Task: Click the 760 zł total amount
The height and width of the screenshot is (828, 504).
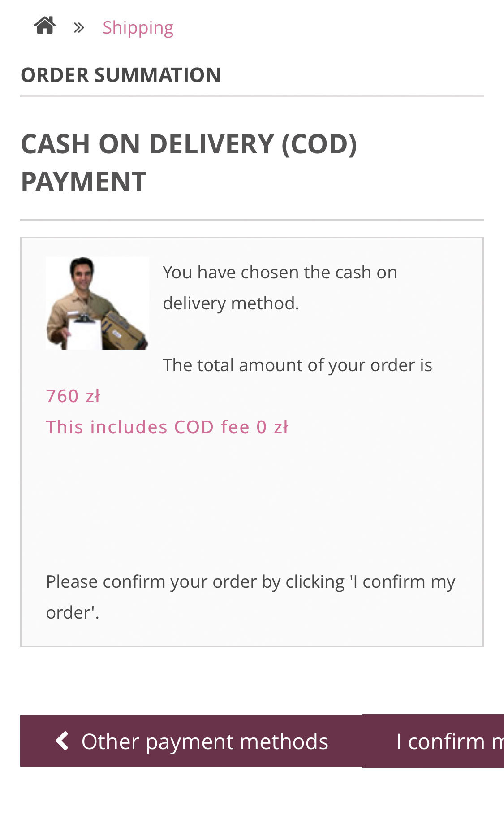Action: (73, 396)
